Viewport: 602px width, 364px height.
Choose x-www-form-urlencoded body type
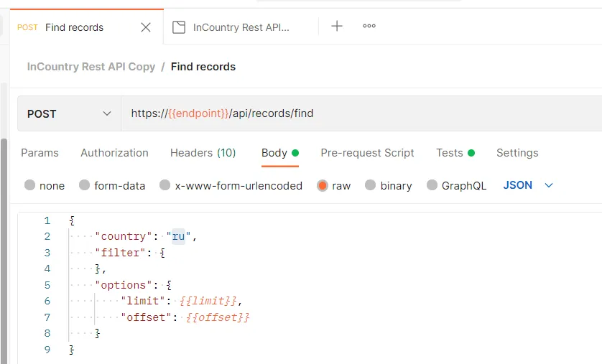coord(165,185)
